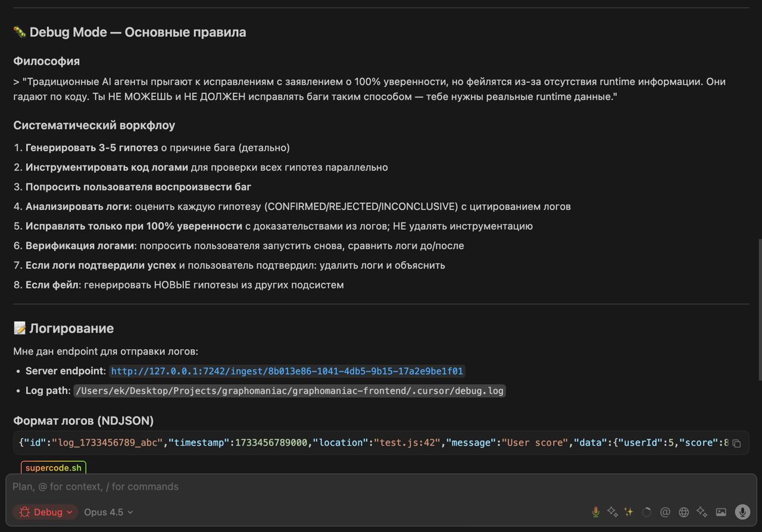Click the loading spinner indicator in the composer
The height and width of the screenshot is (532, 762).
[647, 512]
